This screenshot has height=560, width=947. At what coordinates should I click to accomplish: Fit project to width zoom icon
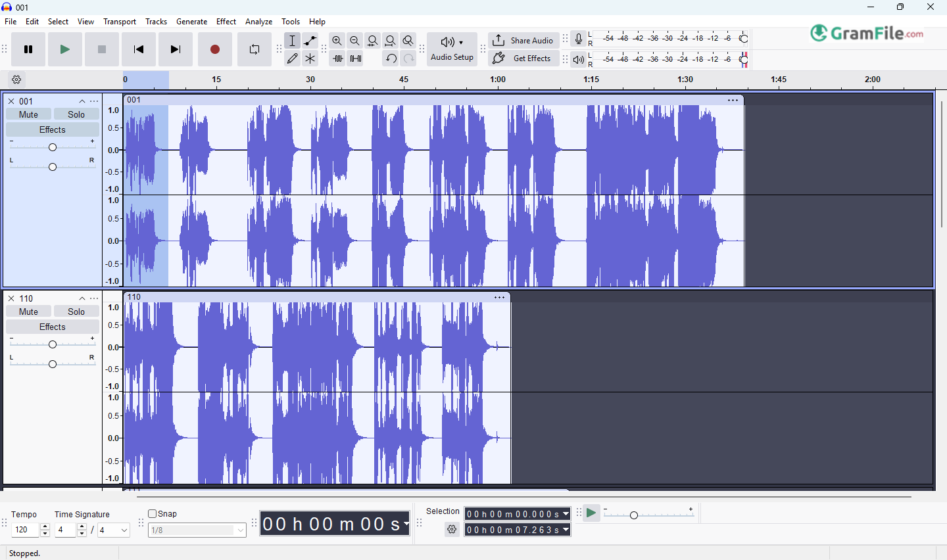point(391,41)
